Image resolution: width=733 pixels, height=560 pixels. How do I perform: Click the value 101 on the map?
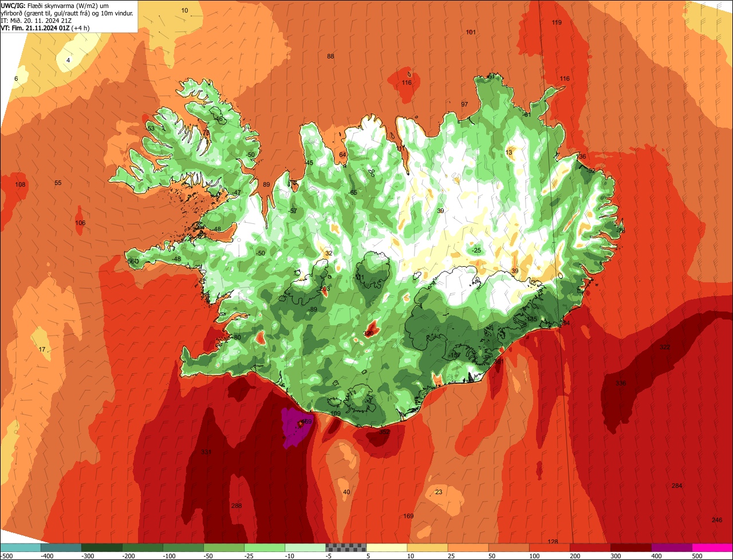tap(471, 32)
